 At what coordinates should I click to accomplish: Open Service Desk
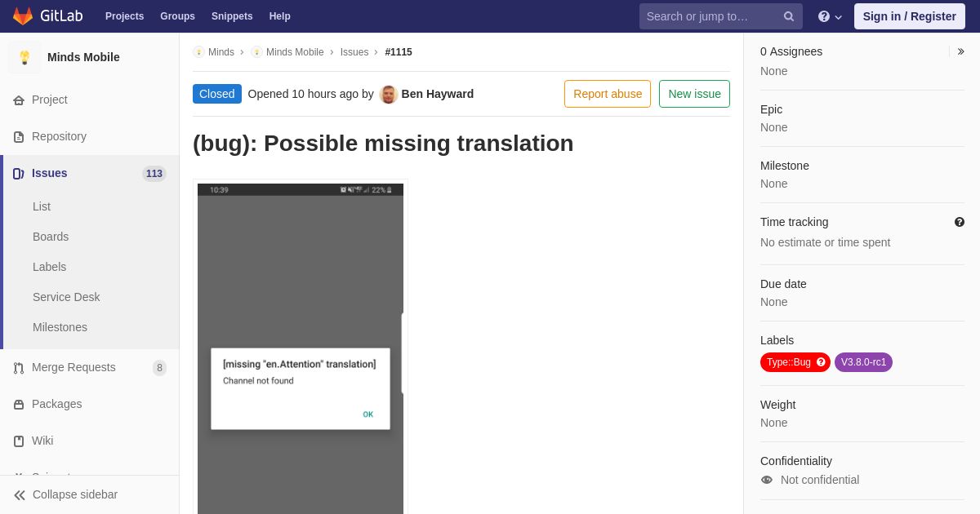[x=66, y=297]
